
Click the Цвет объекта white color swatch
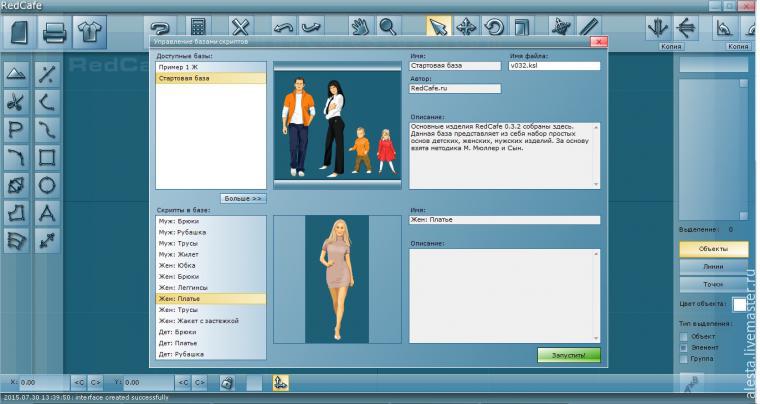tap(739, 305)
